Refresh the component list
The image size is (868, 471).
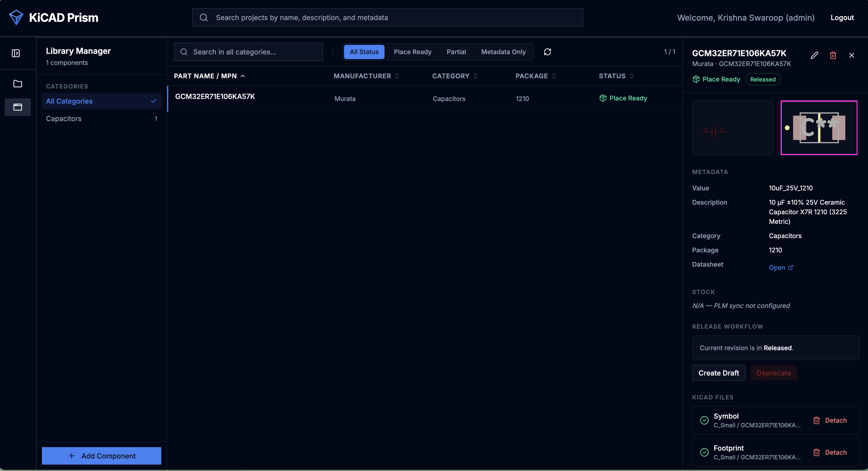[x=547, y=52]
